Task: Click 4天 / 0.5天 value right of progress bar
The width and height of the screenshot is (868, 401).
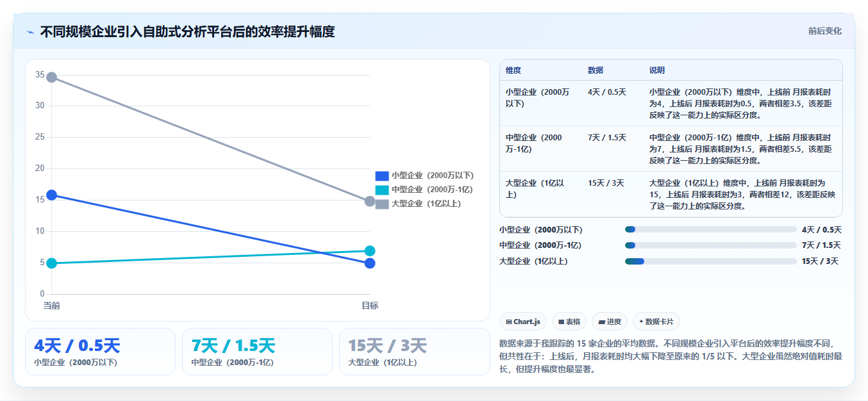Action: tap(821, 230)
